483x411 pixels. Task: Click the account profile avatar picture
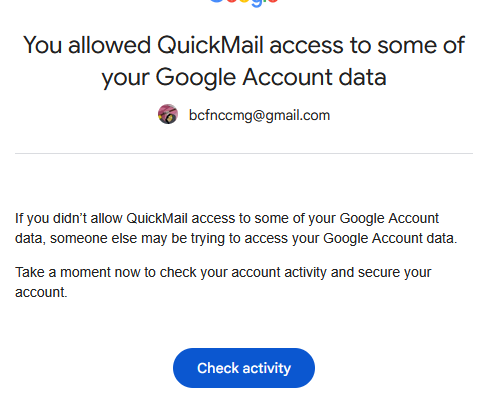[x=168, y=114]
